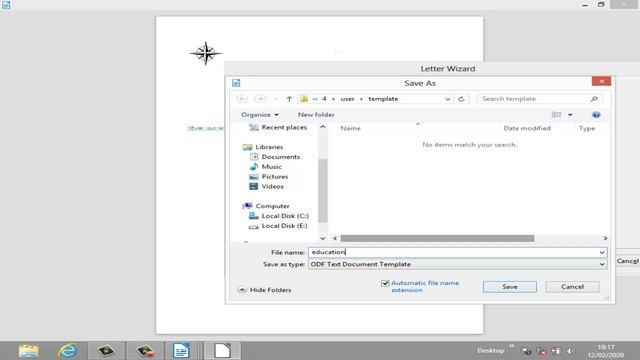Click the Desktop toolbar on taskbar
640x360 pixels.
[491, 350]
